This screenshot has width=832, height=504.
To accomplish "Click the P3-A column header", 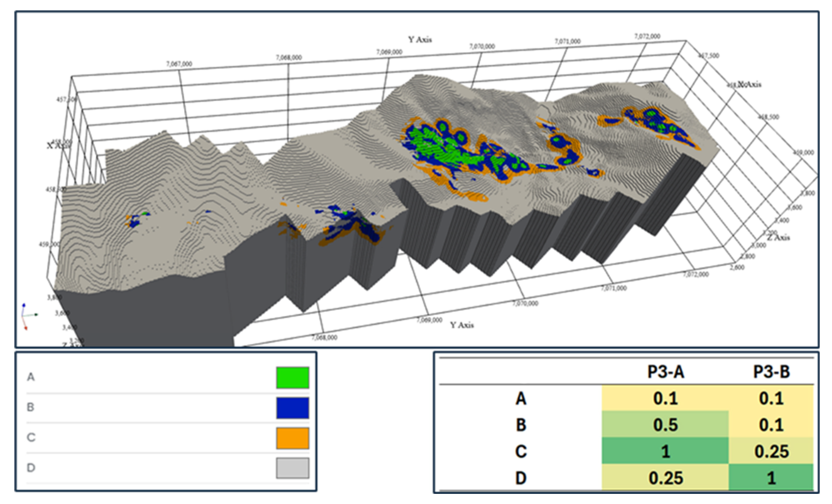I will click(x=666, y=372).
